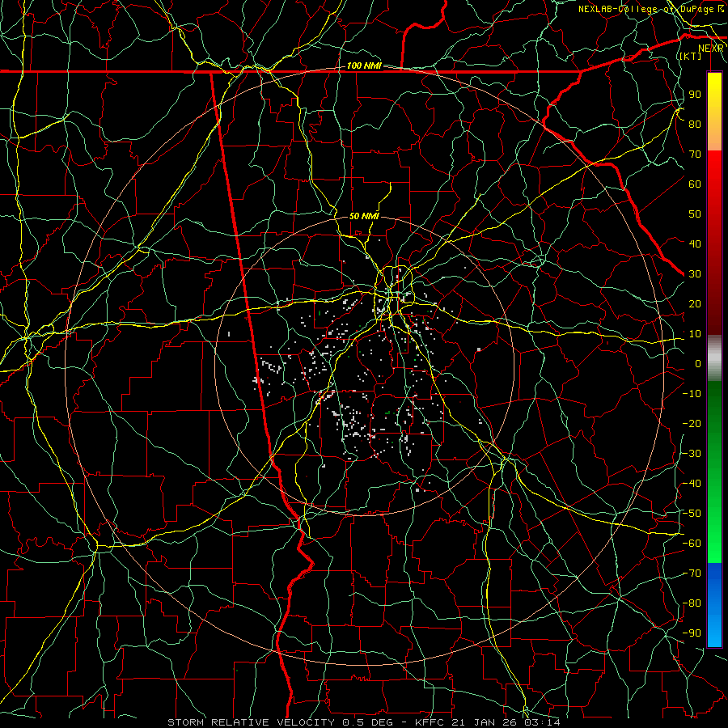
Task: Click the 60 value on velocity scale
Action: pos(695,184)
